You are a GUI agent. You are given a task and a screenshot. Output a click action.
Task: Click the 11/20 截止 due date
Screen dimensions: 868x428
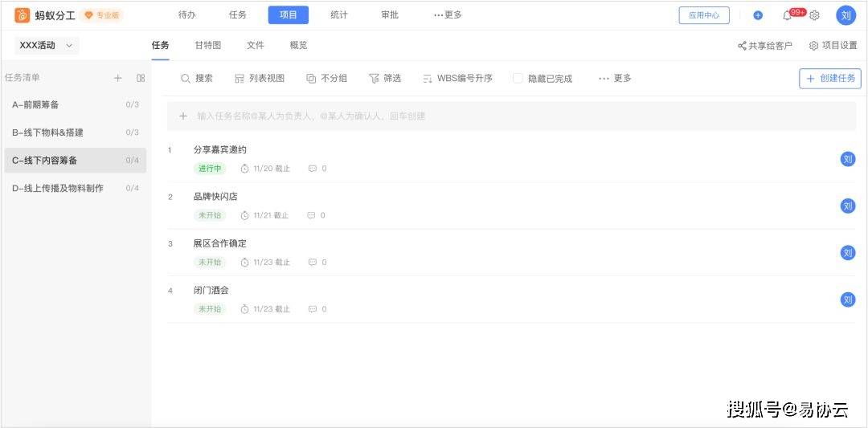[x=272, y=169]
